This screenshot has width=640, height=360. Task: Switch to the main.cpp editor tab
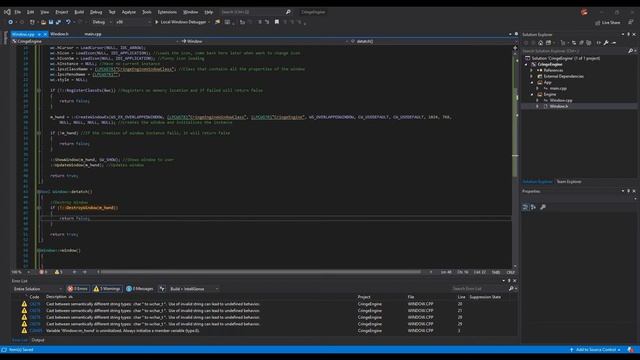pos(93,34)
